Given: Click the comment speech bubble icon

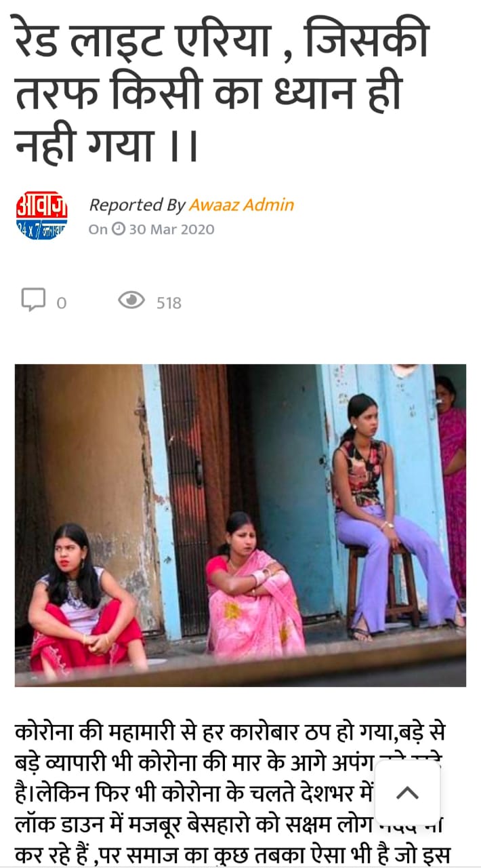Looking at the screenshot, I should 33,300.
